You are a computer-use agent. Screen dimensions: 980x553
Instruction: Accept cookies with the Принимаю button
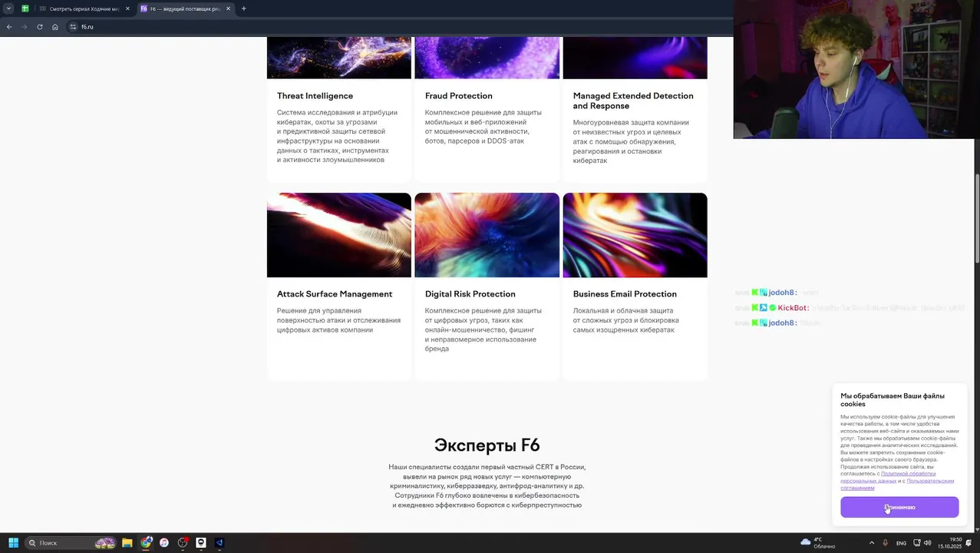(899, 507)
